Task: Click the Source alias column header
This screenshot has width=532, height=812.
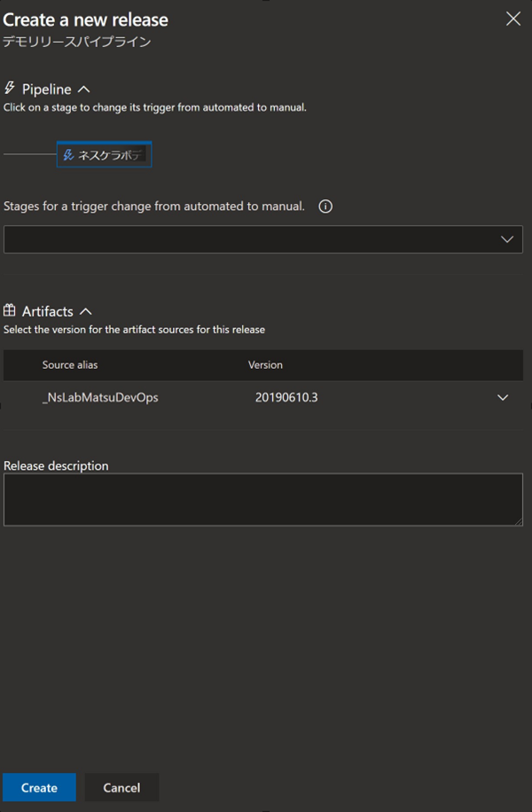Action: (x=70, y=364)
